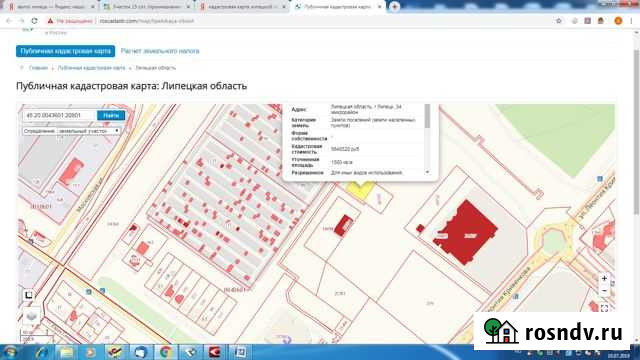
Task: Reload the page in browser toolbar
Action: tap(34, 21)
